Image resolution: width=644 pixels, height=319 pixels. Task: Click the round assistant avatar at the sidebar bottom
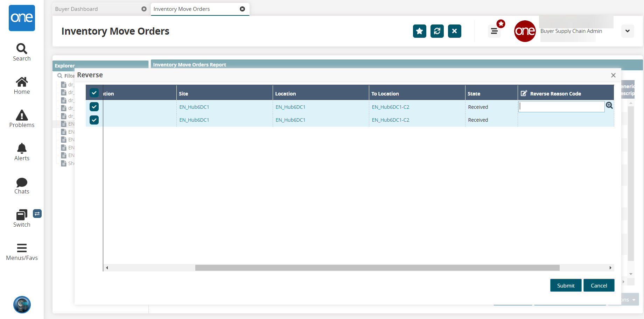[22, 305]
